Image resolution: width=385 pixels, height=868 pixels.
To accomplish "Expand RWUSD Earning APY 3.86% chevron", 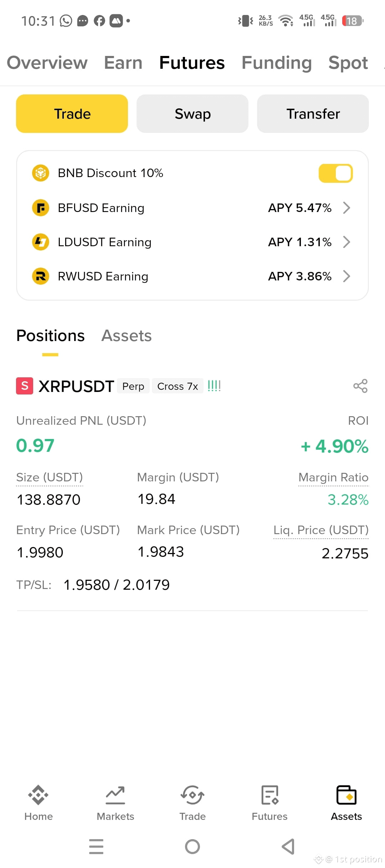I will point(346,276).
